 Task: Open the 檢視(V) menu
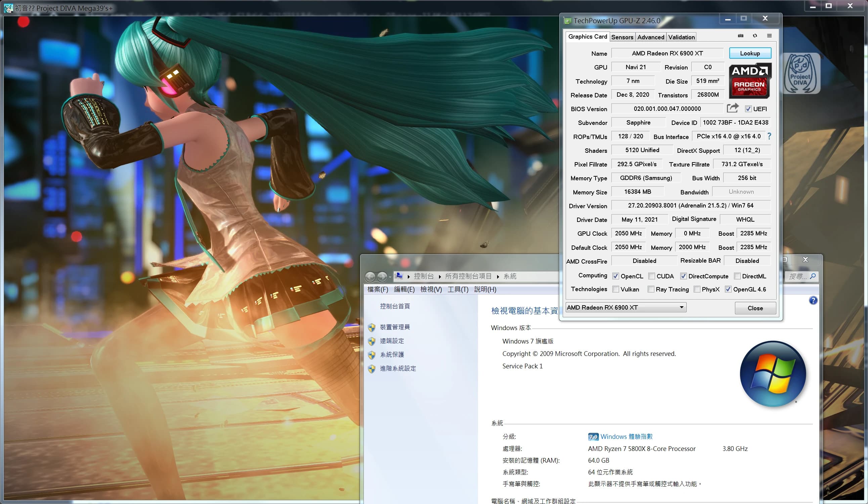pyautogui.click(x=431, y=289)
